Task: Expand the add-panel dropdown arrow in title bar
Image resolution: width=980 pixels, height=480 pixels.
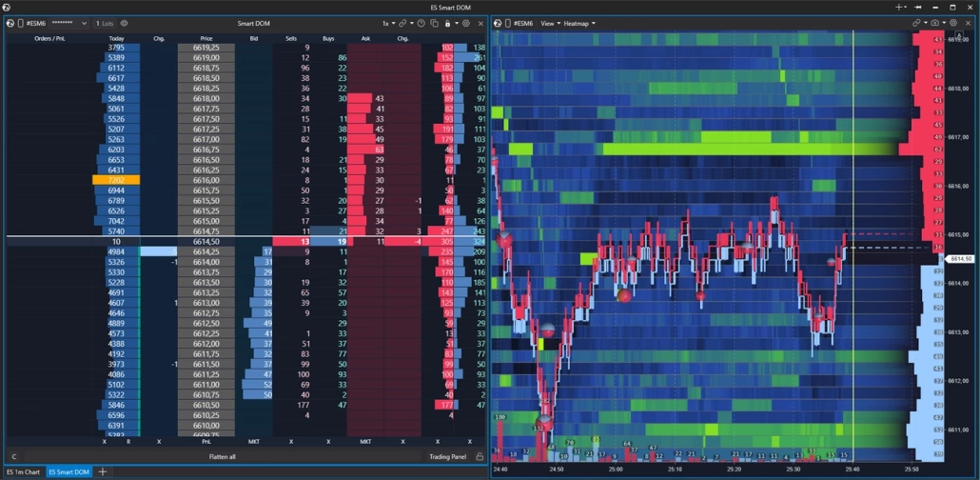Action: pyautogui.click(x=906, y=8)
